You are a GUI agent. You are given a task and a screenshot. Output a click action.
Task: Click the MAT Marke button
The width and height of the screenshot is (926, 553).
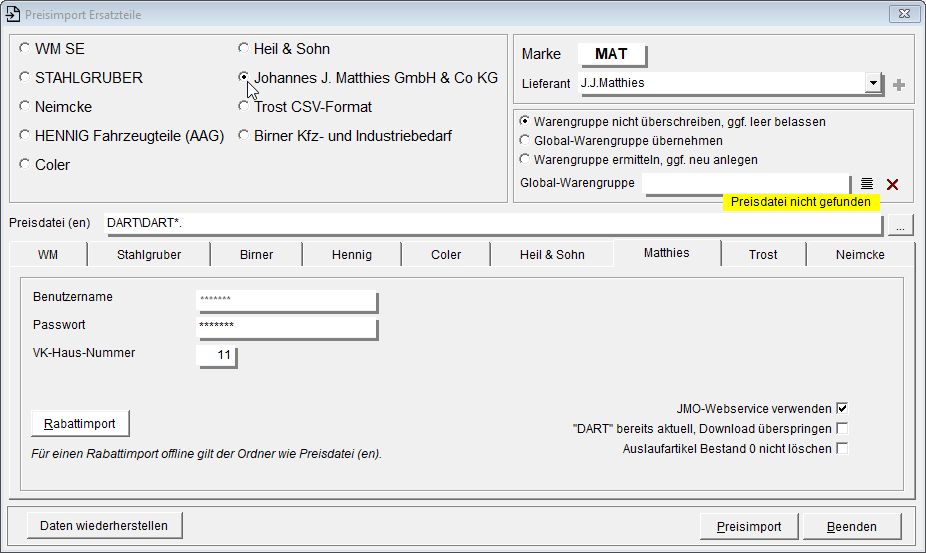click(612, 54)
